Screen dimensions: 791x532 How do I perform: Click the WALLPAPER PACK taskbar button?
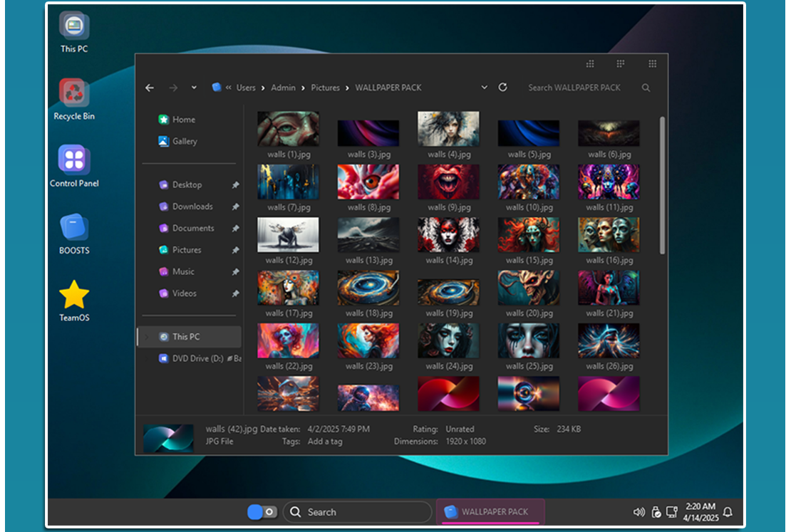point(490,512)
